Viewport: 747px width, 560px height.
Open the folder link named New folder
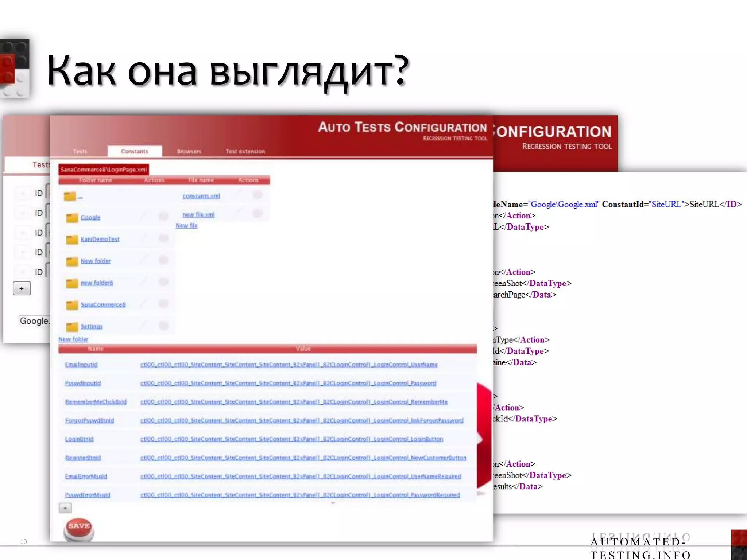[96, 261]
